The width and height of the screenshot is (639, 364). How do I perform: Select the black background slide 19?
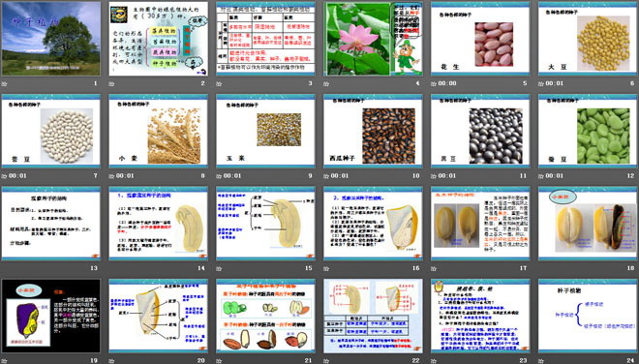(x=51, y=316)
